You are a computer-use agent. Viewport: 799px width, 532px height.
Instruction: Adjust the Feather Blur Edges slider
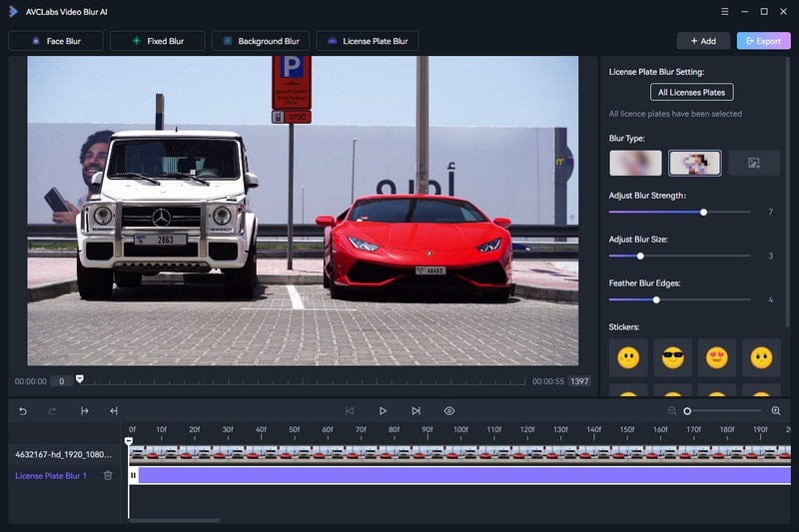pyautogui.click(x=656, y=299)
